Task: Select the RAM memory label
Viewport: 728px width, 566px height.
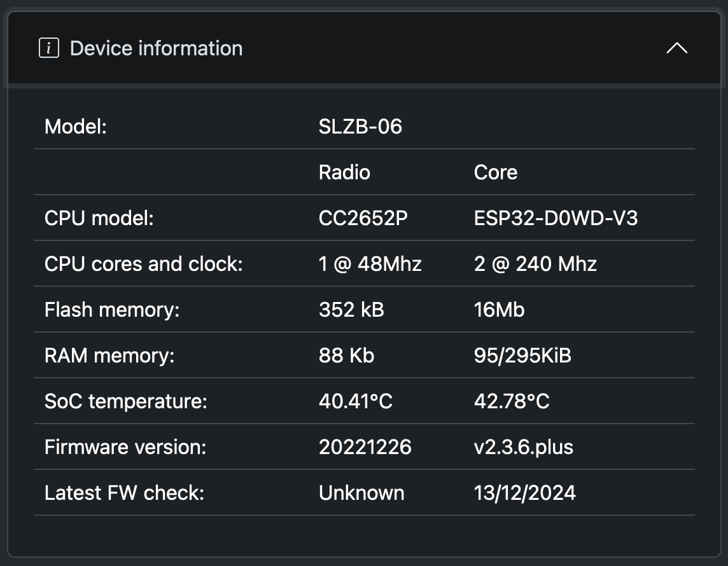Action: pos(109,355)
